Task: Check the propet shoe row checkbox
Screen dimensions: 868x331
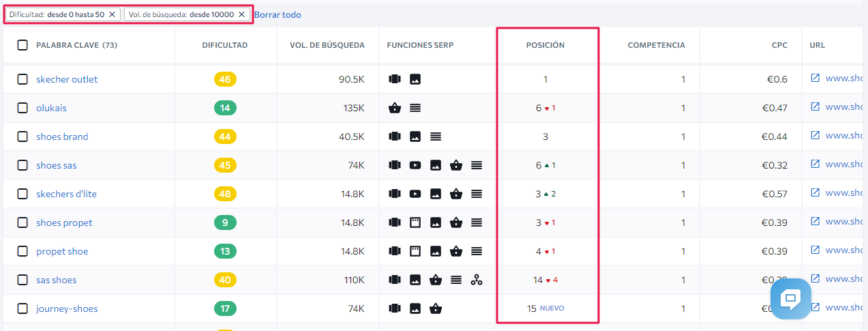Action: [x=23, y=251]
